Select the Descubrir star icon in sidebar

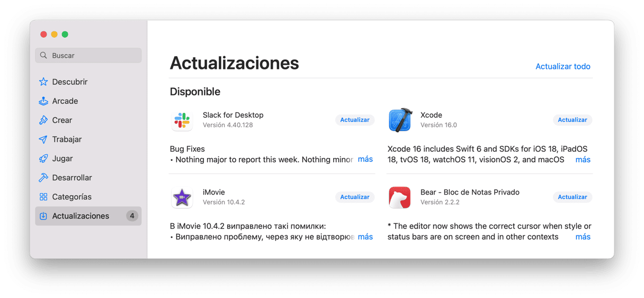(x=43, y=82)
